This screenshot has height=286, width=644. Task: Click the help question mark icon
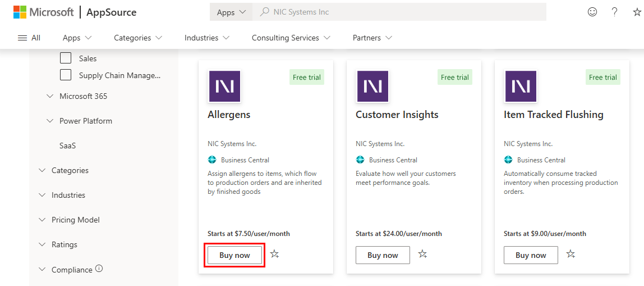point(614,12)
